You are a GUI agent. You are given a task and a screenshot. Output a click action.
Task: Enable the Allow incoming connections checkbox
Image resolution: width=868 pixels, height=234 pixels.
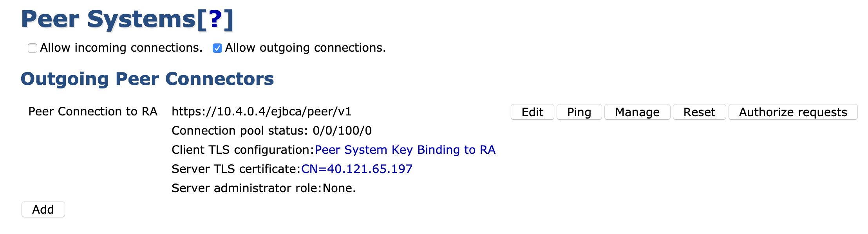click(x=33, y=48)
